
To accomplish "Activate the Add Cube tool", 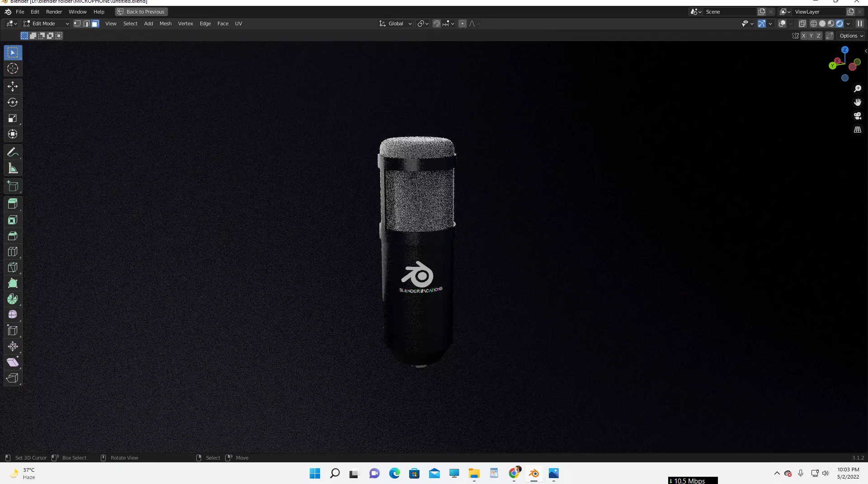I will click(13, 186).
